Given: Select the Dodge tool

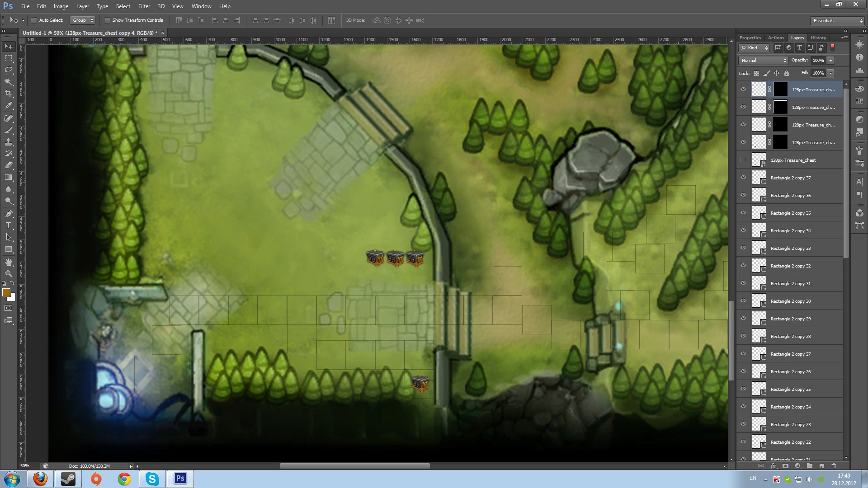Looking at the screenshot, I should (x=9, y=201).
